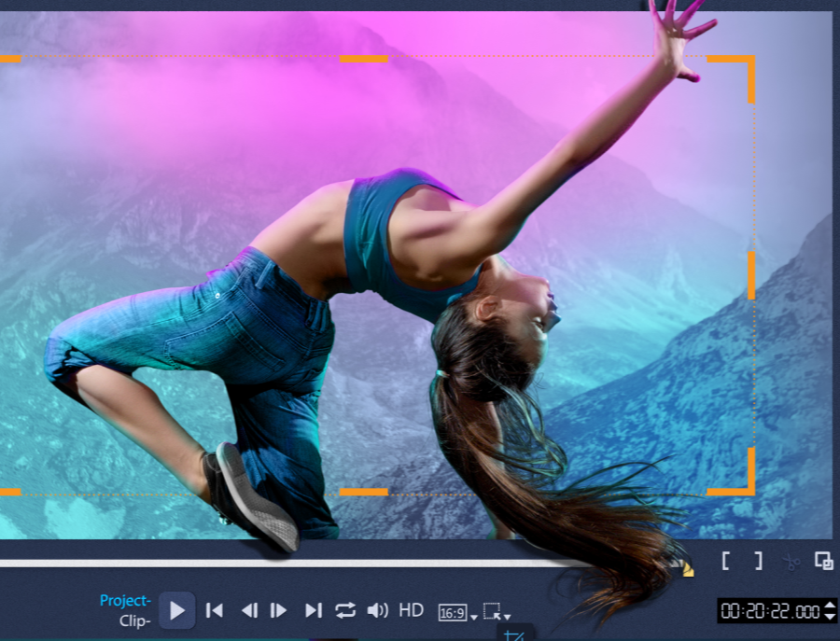
Task: Step back to previous frame
Action: coord(249,610)
